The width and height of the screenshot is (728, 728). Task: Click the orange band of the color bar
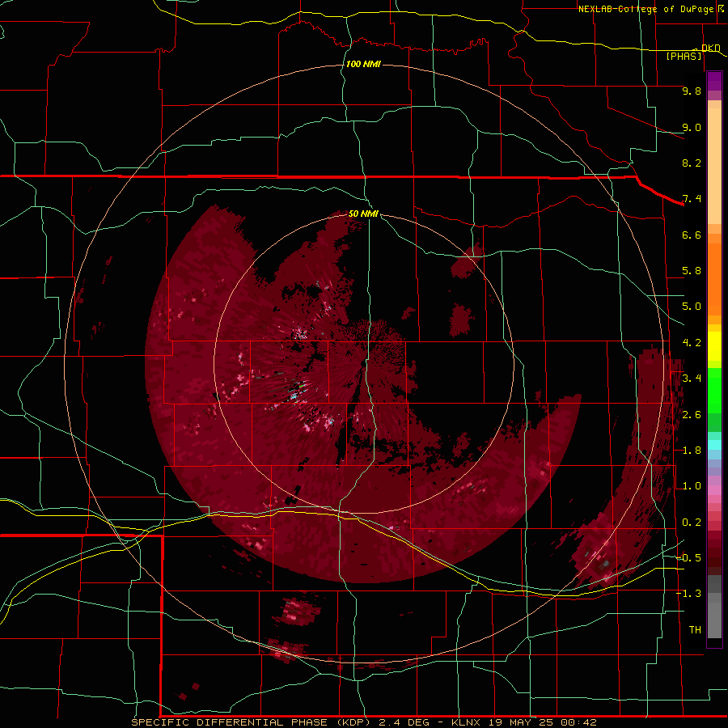pos(714,278)
